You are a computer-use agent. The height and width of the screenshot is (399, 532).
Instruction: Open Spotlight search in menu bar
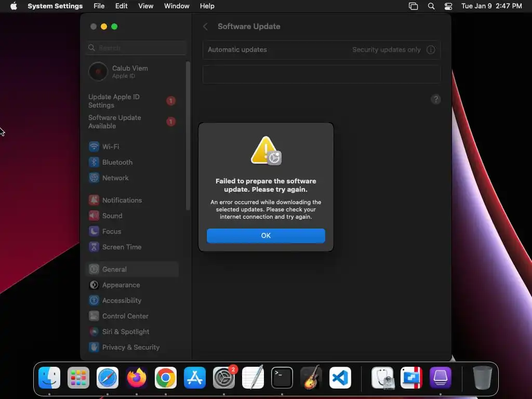431,6
